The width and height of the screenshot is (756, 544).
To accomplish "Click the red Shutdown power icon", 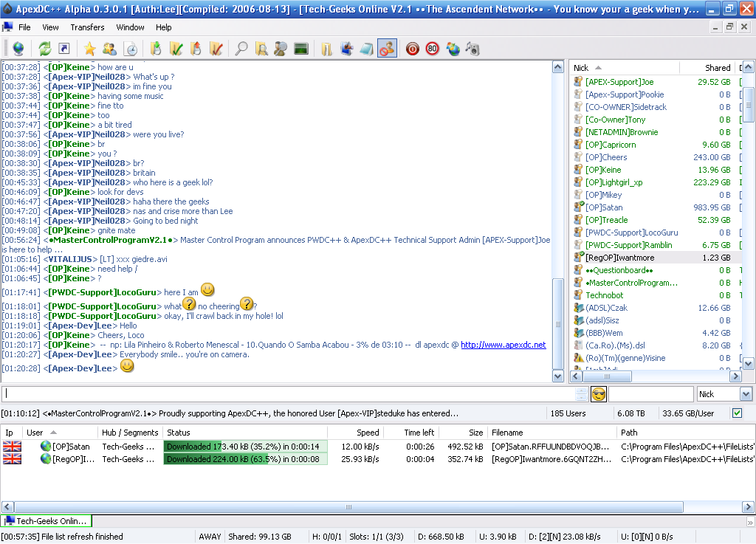I will 412,49.
